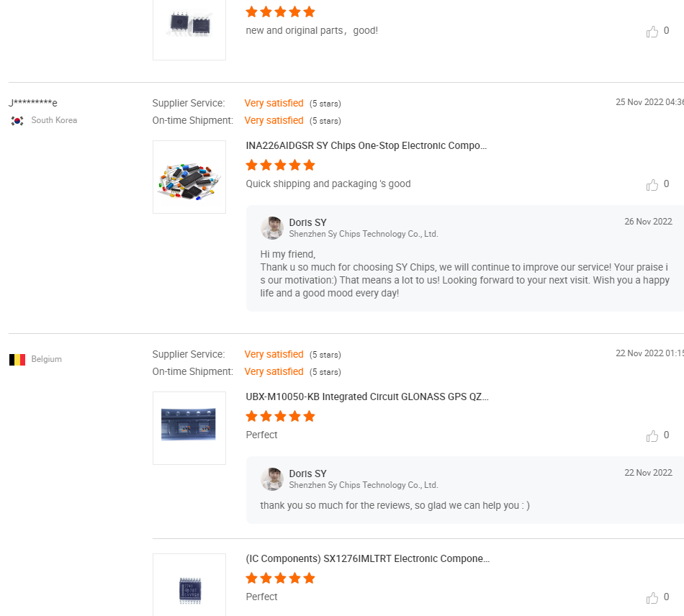
Task: View the INA226AIDGSR components thumbnail
Action: tap(189, 177)
